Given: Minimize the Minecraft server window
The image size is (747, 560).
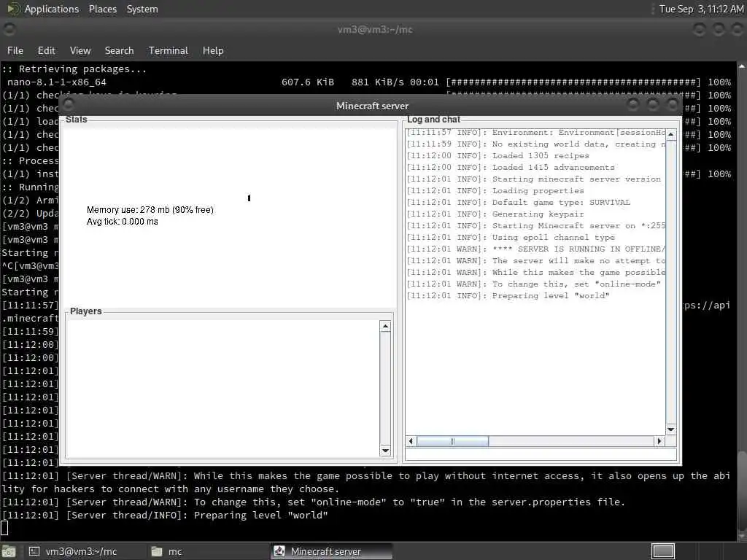Looking at the screenshot, I should (632, 104).
